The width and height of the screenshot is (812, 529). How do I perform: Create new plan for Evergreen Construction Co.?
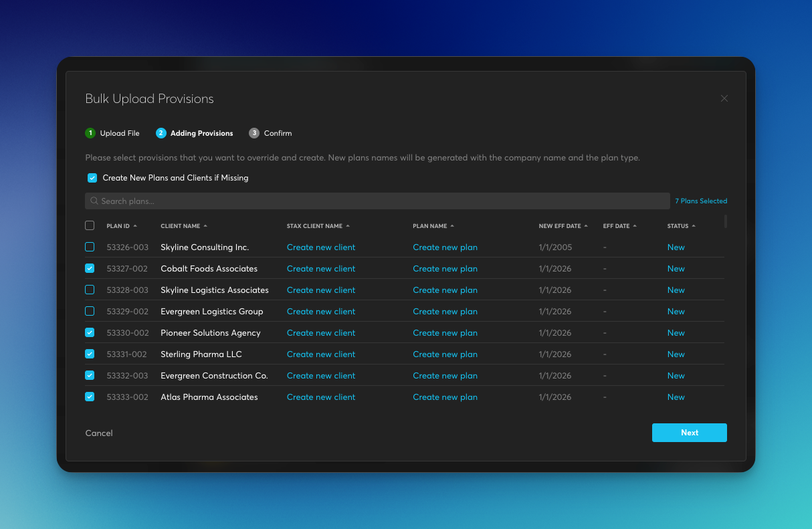coord(445,376)
